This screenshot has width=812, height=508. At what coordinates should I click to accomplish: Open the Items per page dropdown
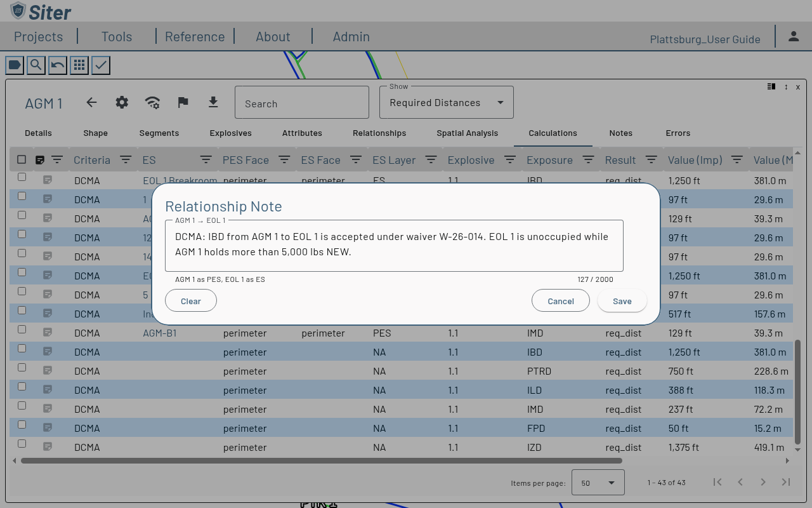coord(598,483)
